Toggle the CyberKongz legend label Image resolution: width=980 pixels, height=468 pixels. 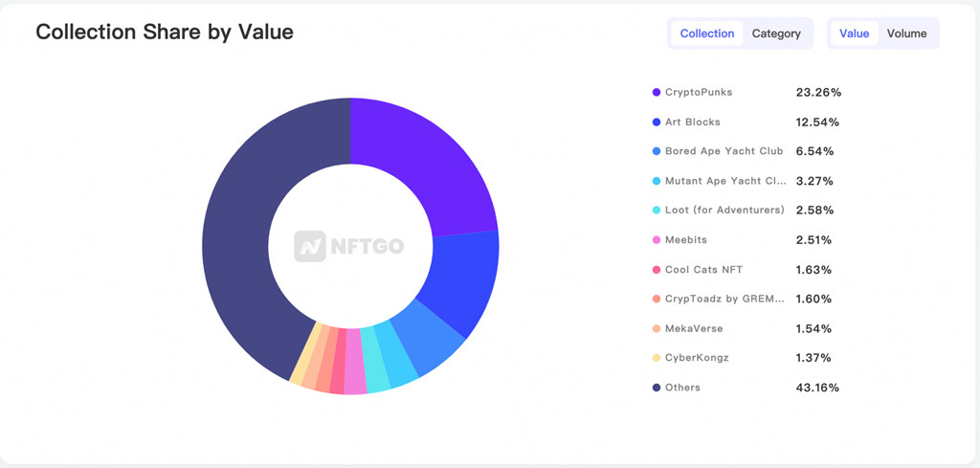pyautogui.click(x=697, y=358)
